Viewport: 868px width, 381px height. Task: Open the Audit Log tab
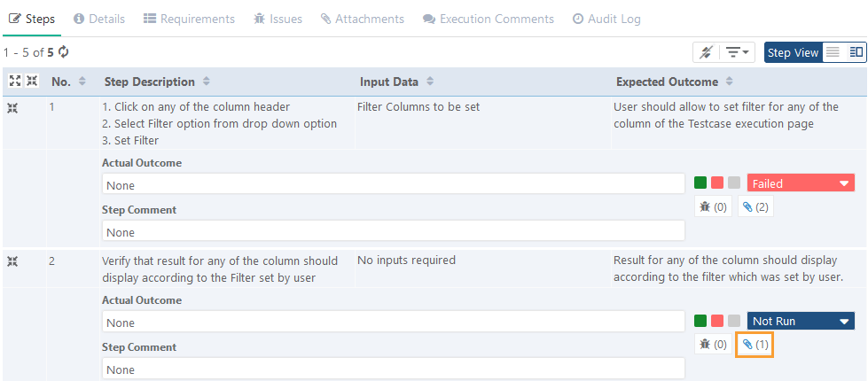pyautogui.click(x=606, y=19)
